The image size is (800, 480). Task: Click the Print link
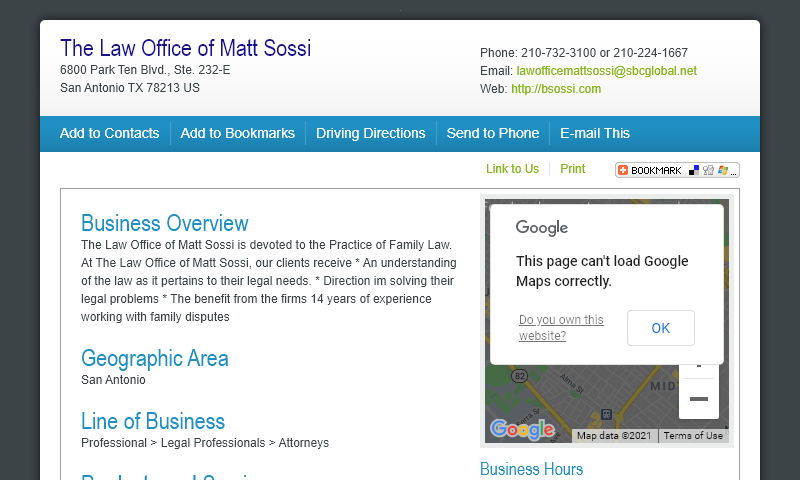(x=573, y=169)
